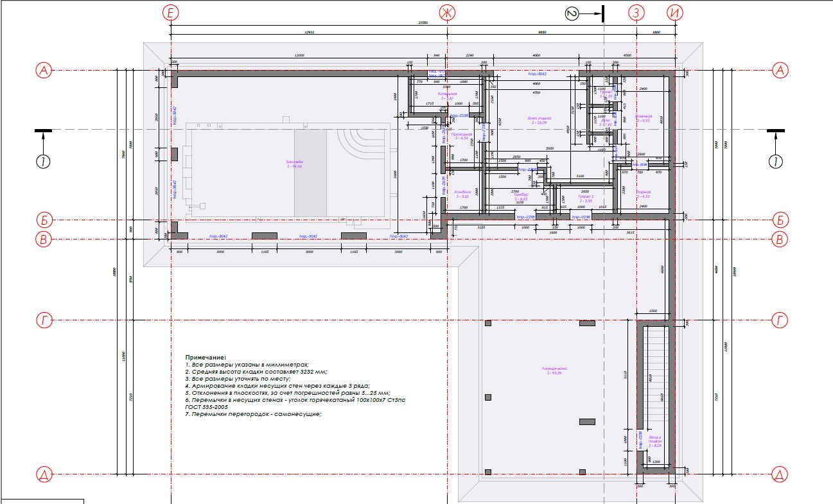Pick the right-side axis bubble Д

(780, 474)
